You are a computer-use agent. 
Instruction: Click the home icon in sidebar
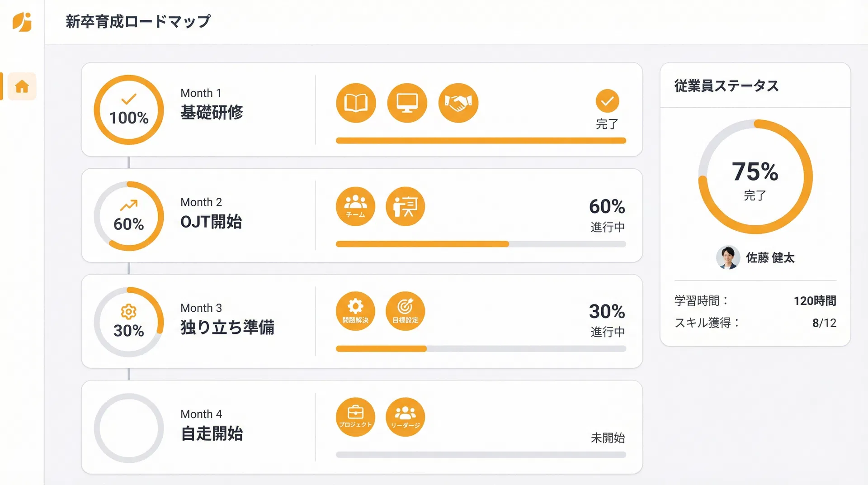pos(22,86)
